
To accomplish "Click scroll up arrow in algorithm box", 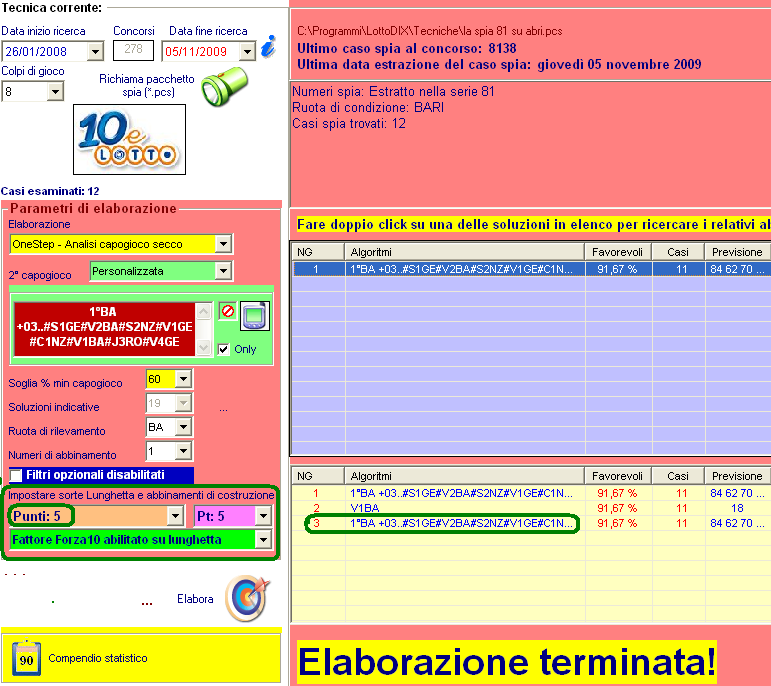I will pos(204,311).
